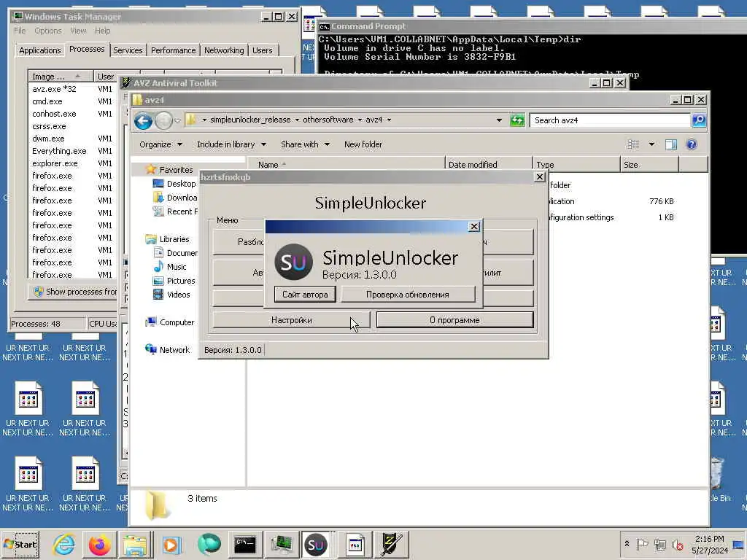Click the Start button on taskbar
The width and height of the screenshot is (747, 560).
20,544
